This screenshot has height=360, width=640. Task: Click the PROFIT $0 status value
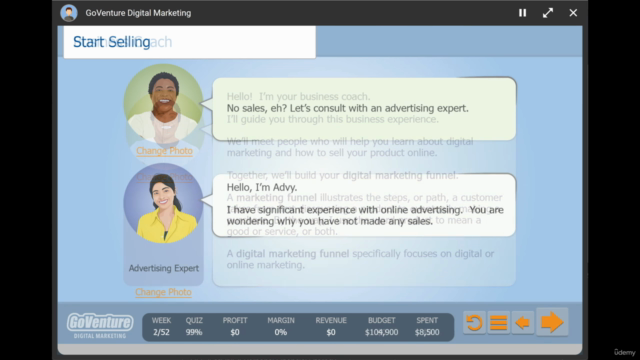click(235, 332)
